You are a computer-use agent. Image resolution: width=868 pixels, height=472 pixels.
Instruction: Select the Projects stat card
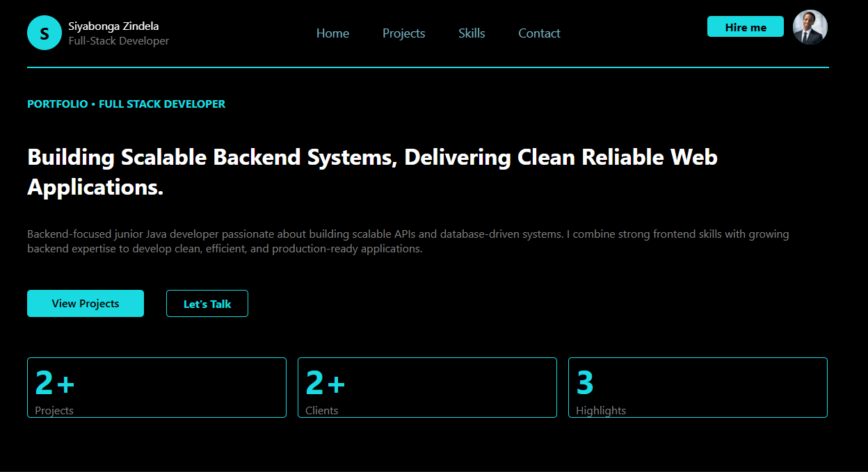point(156,387)
